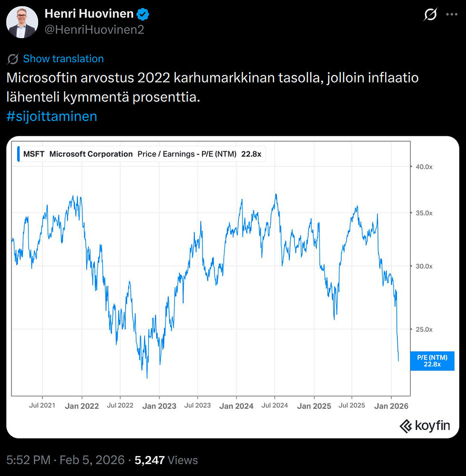Click the 5:52 PM Feb 5, 2026 timestamp
The height and width of the screenshot is (476, 466).
point(65,460)
